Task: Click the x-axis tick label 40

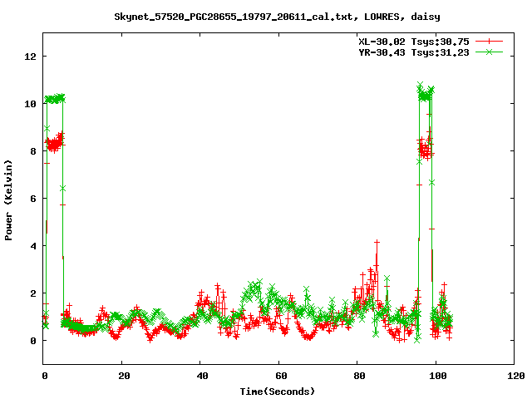Action: pos(203,376)
